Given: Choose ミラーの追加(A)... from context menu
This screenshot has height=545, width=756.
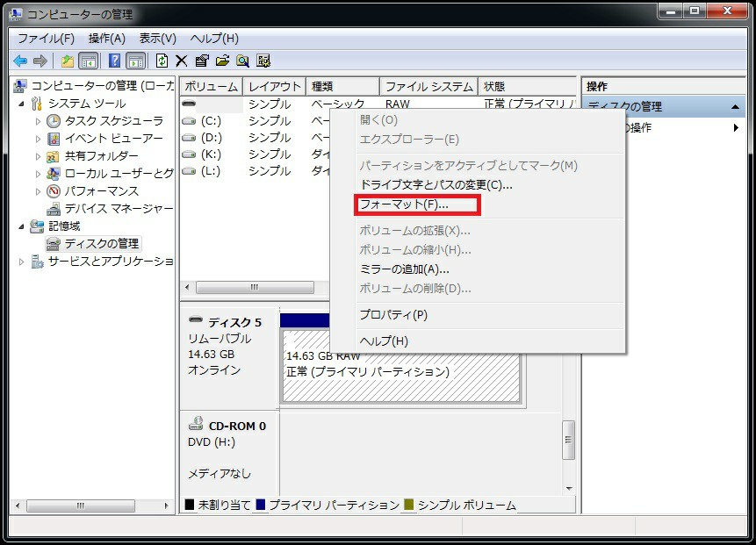Looking at the screenshot, I should pyautogui.click(x=489, y=269).
